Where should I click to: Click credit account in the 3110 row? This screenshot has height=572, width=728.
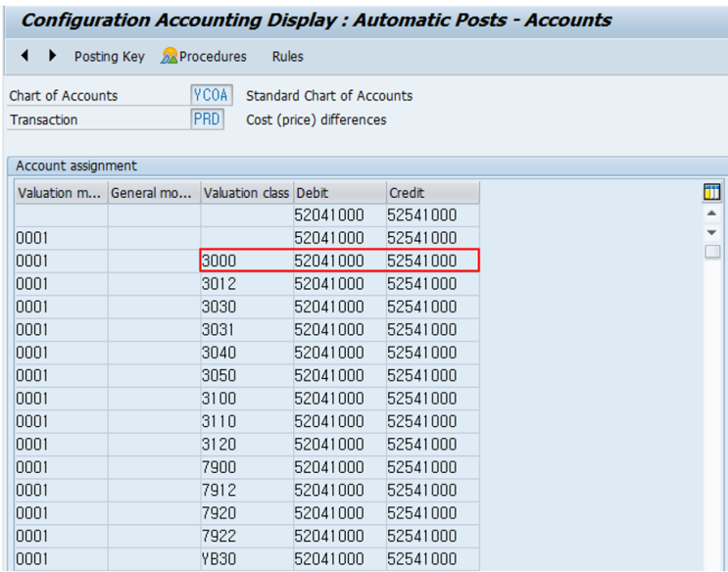[x=433, y=421]
